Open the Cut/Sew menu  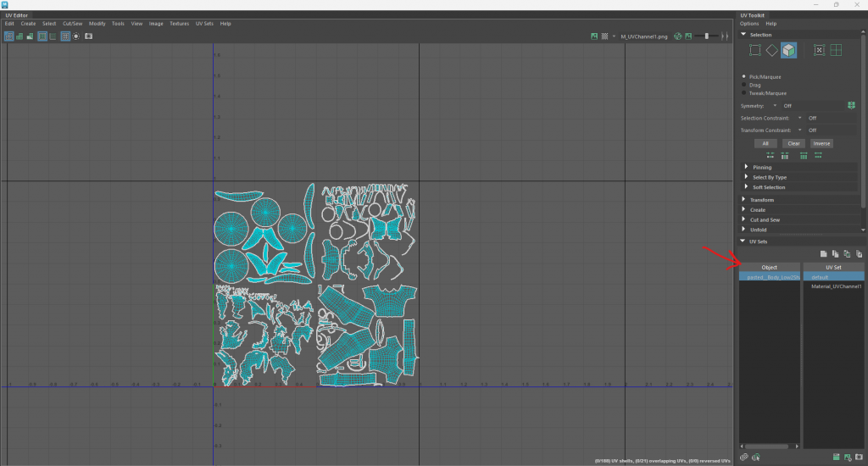(x=73, y=24)
